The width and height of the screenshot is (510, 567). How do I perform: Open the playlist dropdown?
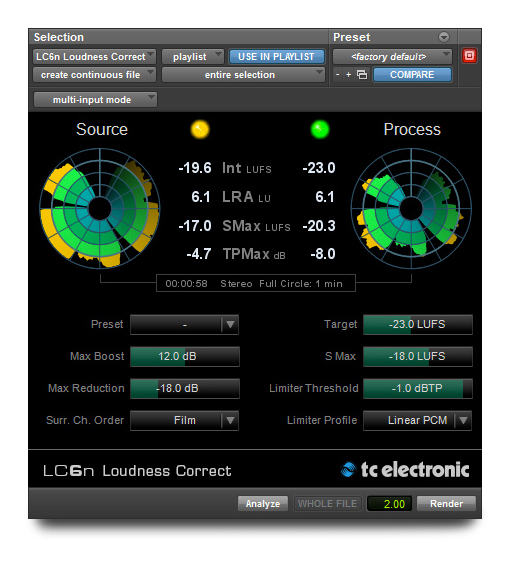click(193, 56)
